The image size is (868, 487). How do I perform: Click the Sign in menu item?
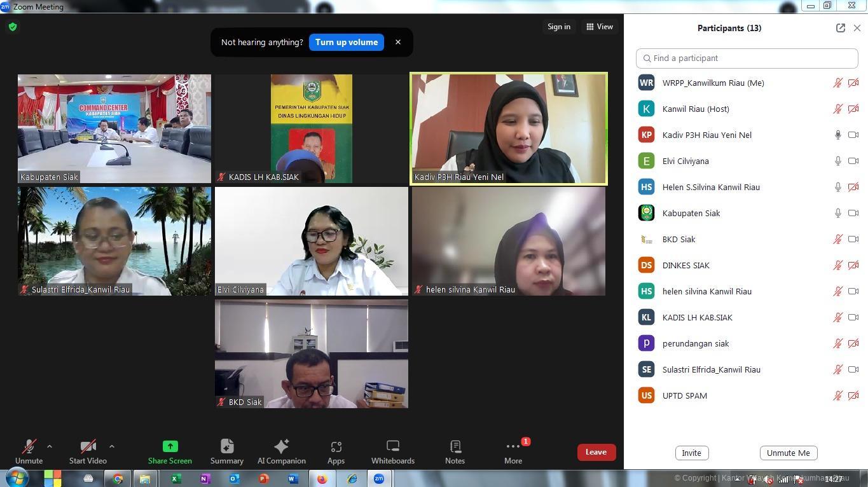(559, 27)
